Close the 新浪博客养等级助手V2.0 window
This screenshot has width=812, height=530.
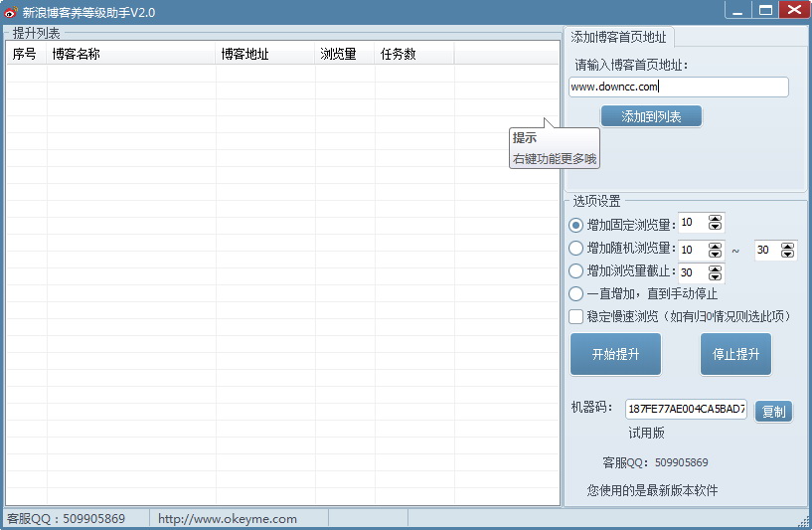click(794, 10)
